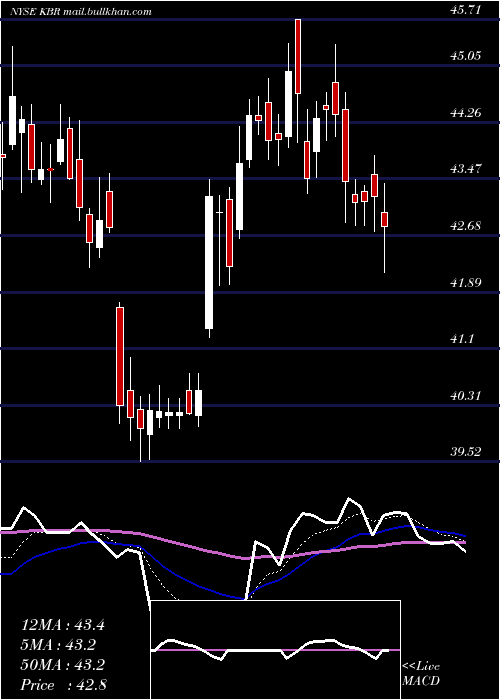The height and width of the screenshot is (700, 500).
Task: Click the 40.31 price axis label
Action: click(x=466, y=395)
